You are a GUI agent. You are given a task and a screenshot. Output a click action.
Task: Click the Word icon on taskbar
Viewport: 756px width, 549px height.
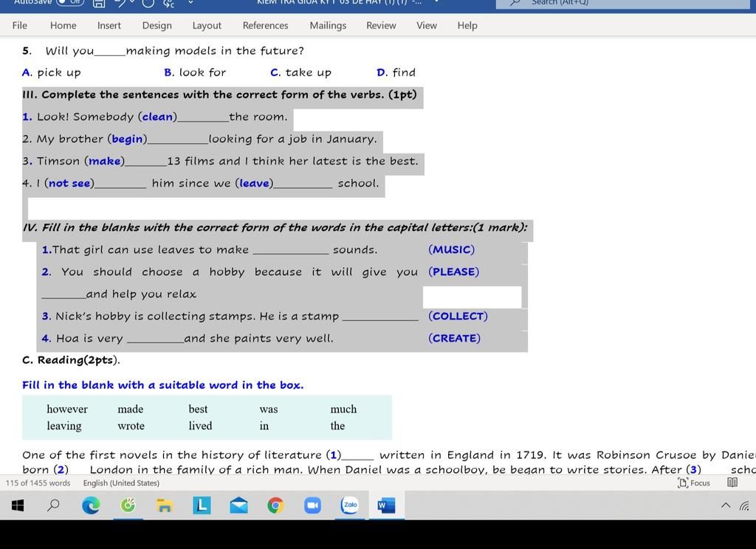point(386,505)
